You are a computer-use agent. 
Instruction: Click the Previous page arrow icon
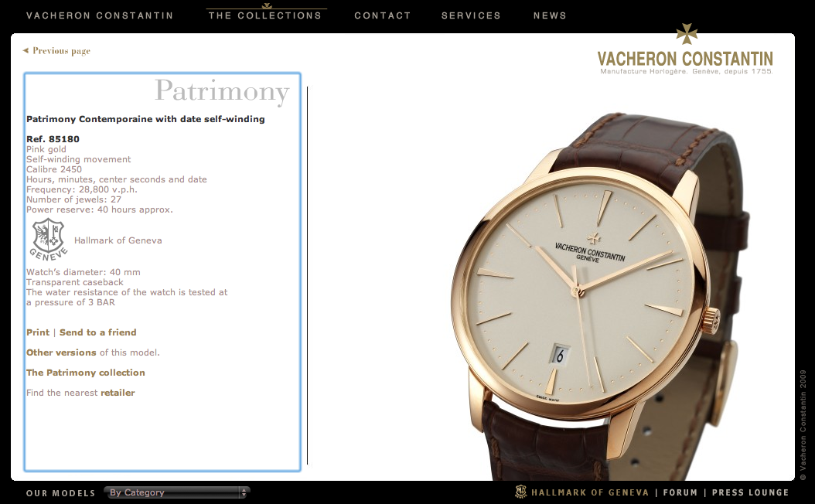pos(25,50)
